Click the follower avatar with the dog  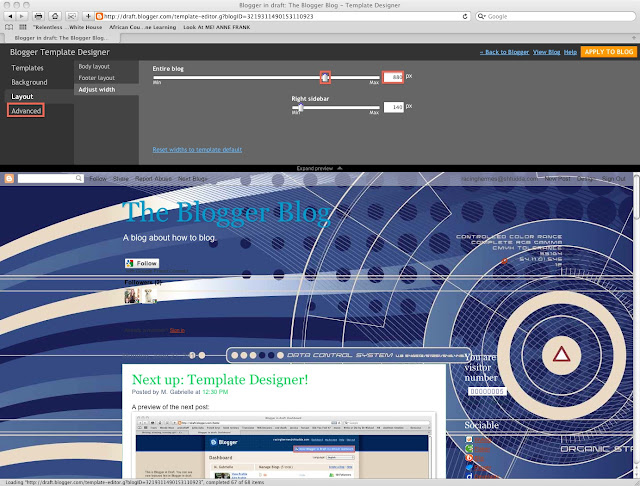click(149, 295)
